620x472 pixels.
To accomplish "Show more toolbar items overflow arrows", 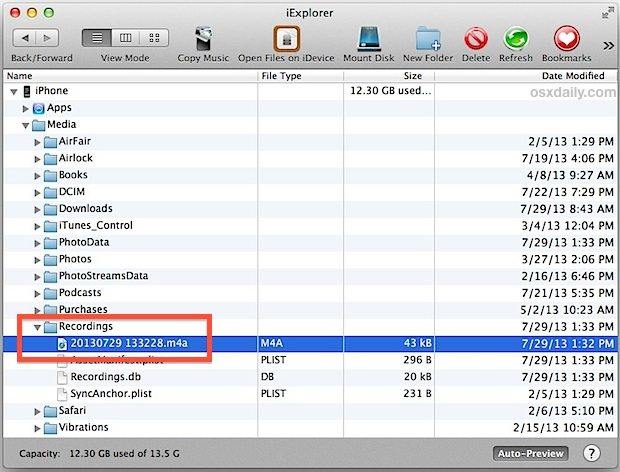I will (608, 45).
